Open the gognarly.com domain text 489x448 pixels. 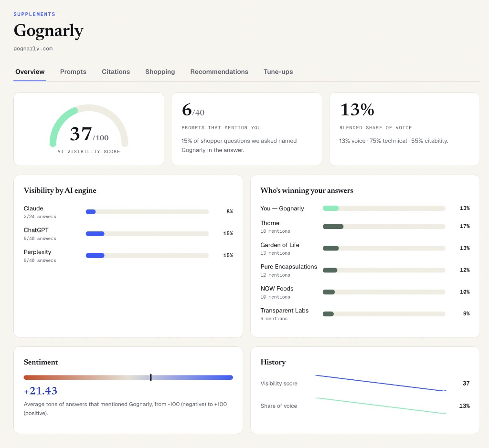33,49
